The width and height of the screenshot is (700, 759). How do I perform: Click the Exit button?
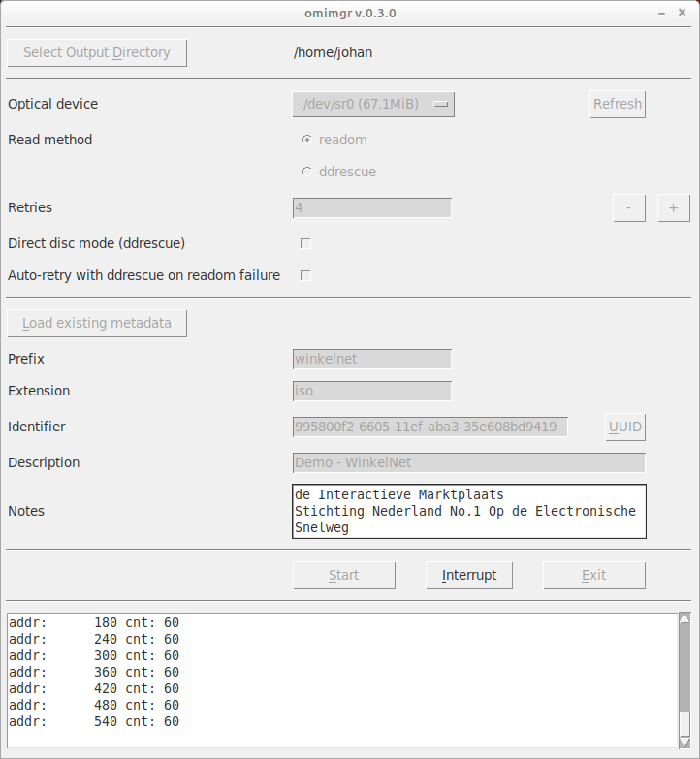(x=593, y=575)
